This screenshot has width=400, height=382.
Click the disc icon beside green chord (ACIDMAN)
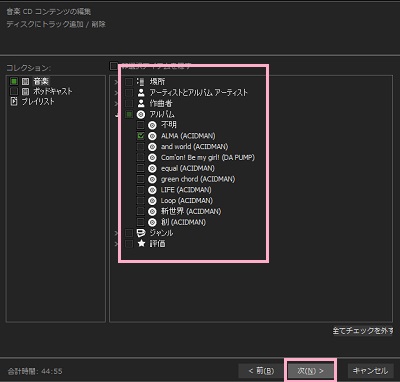(x=152, y=179)
